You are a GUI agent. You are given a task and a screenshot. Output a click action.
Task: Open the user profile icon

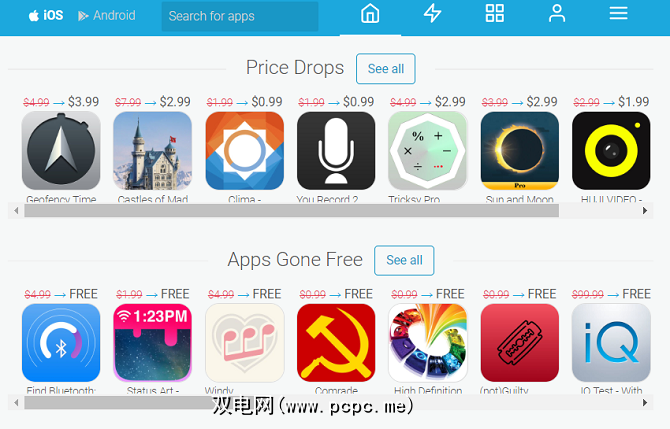pyautogui.click(x=557, y=14)
